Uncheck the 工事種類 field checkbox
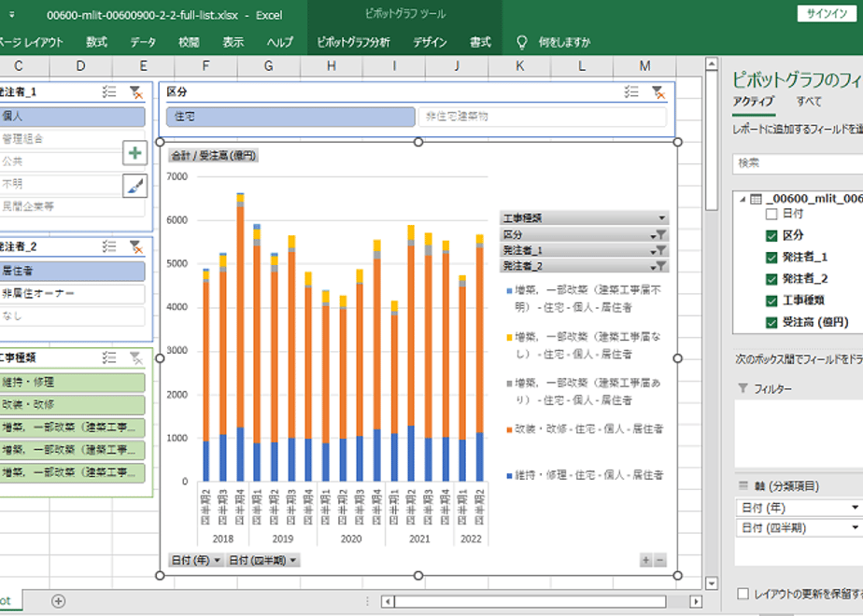 [x=771, y=301]
